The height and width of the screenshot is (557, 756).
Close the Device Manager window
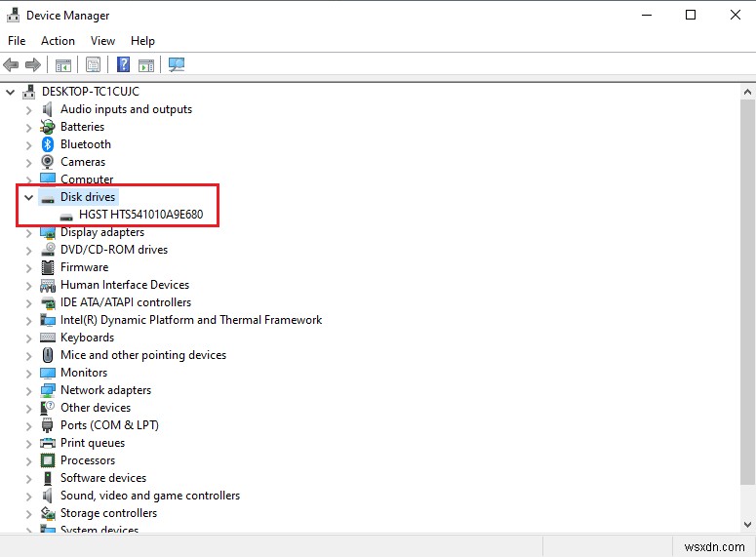point(735,15)
